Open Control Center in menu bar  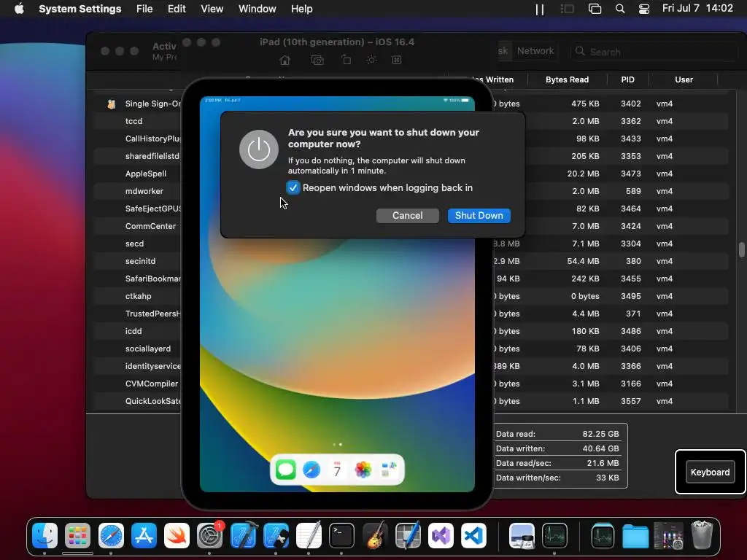[644, 9]
